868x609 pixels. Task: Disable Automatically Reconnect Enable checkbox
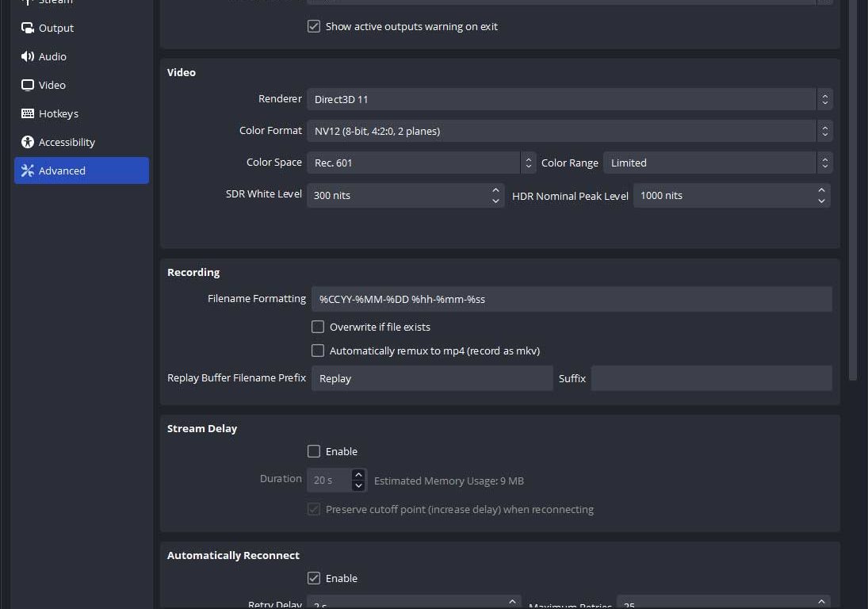pos(314,578)
